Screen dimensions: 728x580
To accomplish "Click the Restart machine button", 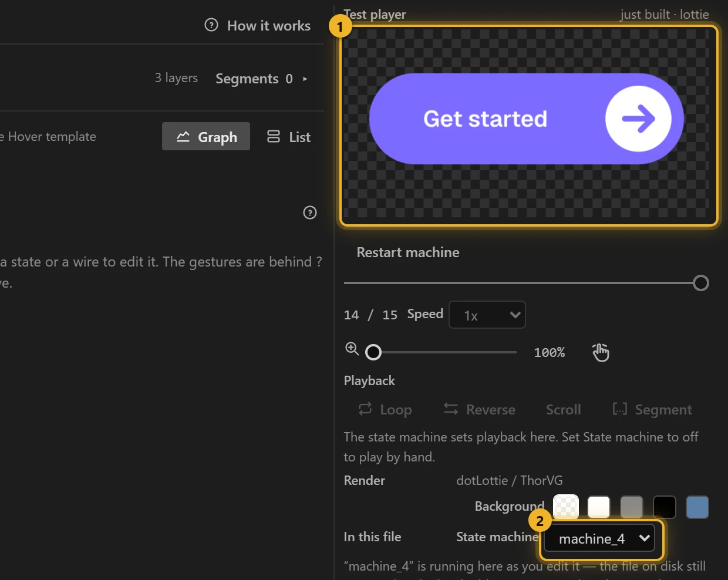I will [408, 252].
